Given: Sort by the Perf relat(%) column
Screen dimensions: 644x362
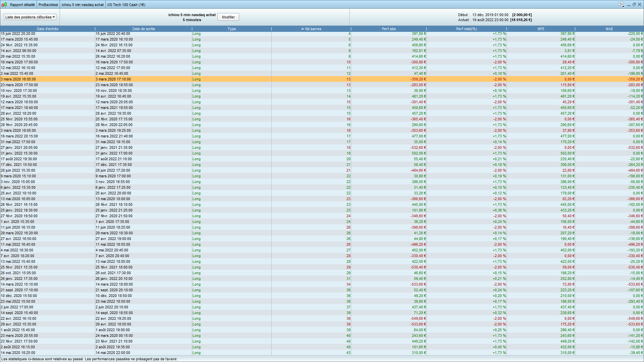Looking at the screenshot, I should [466, 29].
